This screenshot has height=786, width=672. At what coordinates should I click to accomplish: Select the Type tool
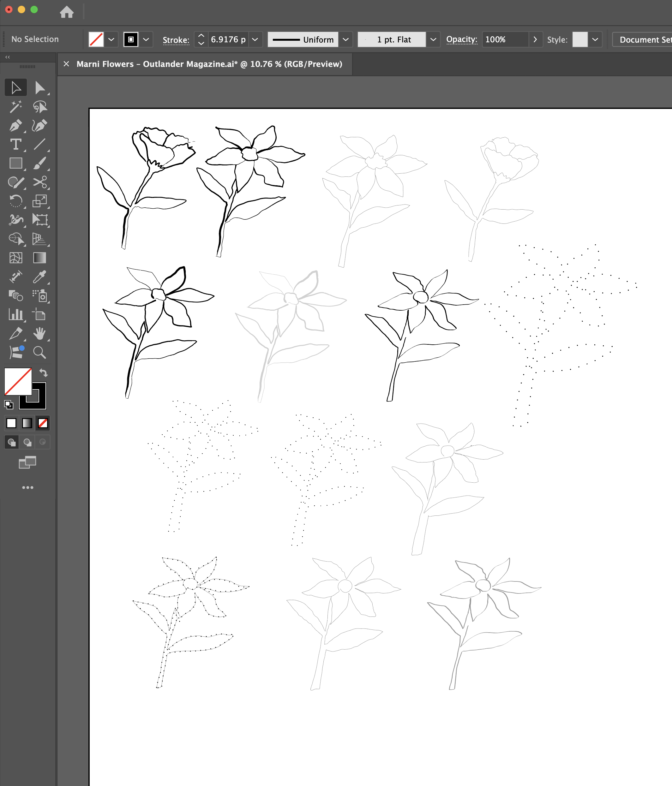coord(16,145)
